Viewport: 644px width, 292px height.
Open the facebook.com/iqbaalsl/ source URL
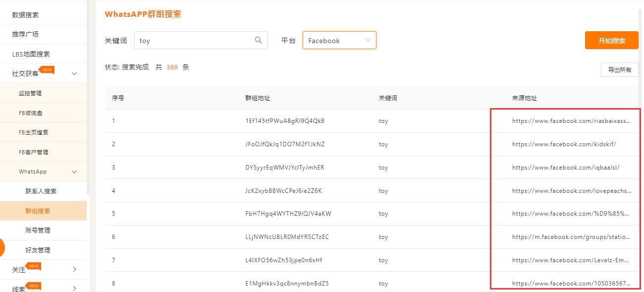[566, 168]
